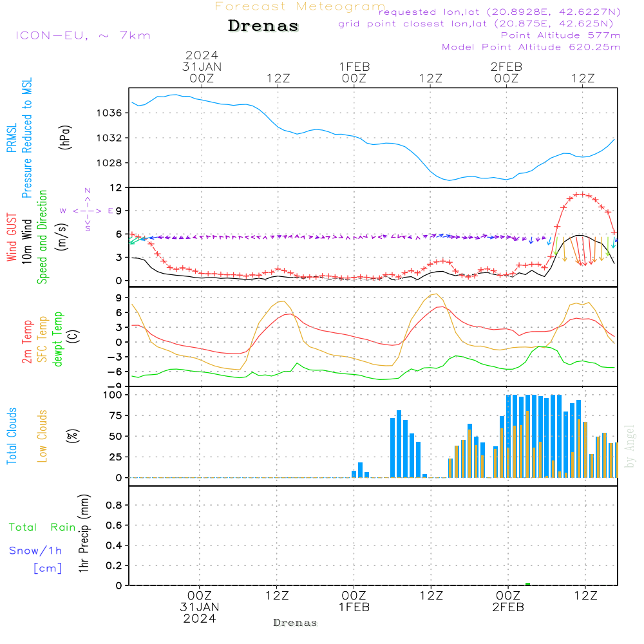Click the bottom 2FEB 00Z time label
Image resolution: width=644 pixels, height=644 pixels.
[508, 601]
